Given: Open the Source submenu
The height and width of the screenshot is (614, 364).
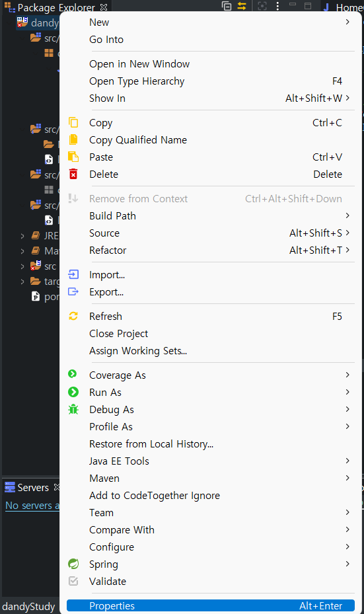Looking at the screenshot, I should 211,233.
